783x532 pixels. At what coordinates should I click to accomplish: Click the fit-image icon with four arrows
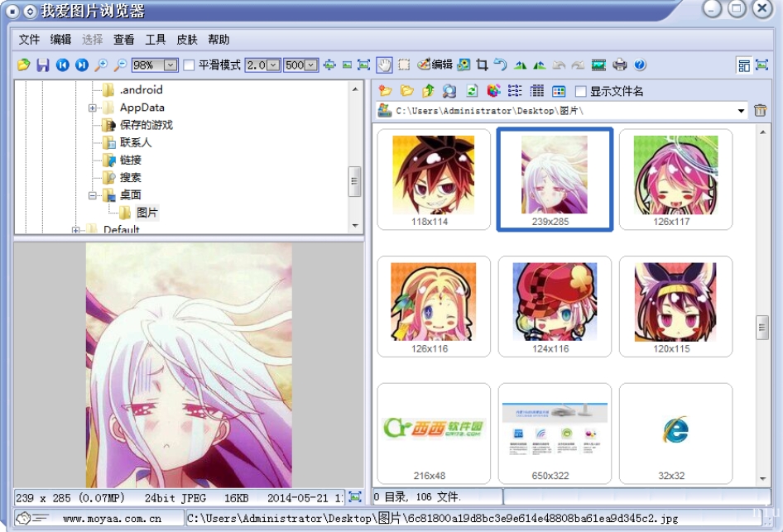coord(329,65)
